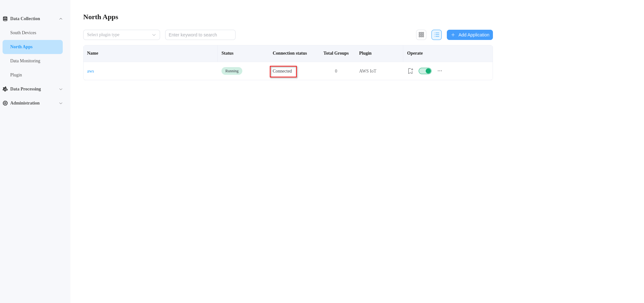Viewport: 644px width, 303px height.
Task: Collapse the Data Collection section
Action: tap(61, 19)
